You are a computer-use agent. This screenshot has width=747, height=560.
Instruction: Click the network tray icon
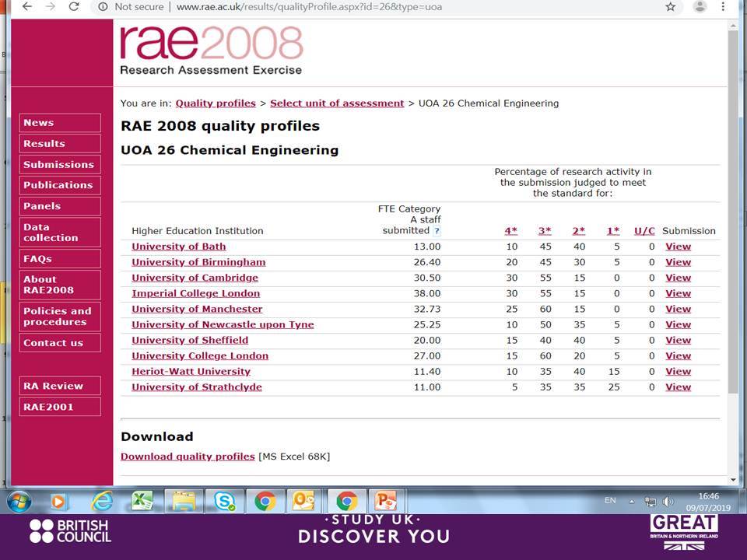650,502
